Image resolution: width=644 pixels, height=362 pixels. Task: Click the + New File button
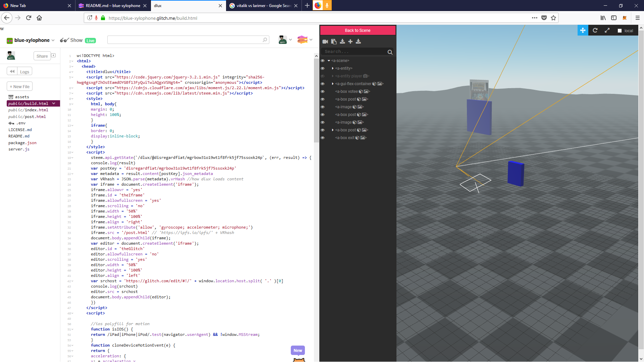pos(19,86)
